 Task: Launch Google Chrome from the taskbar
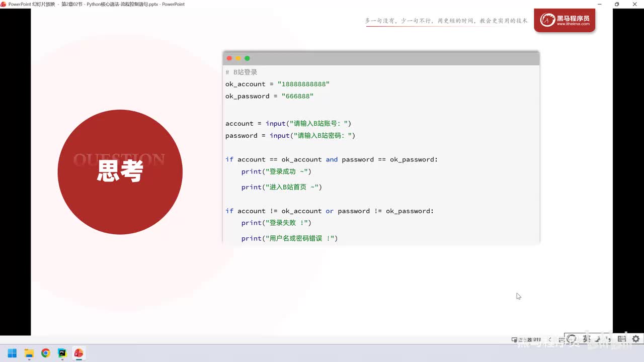pyautogui.click(x=45, y=353)
